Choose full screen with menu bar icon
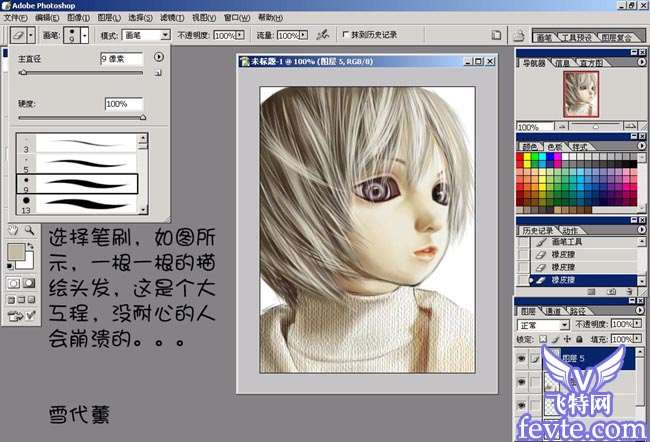650x442 pixels. point(21,299)
